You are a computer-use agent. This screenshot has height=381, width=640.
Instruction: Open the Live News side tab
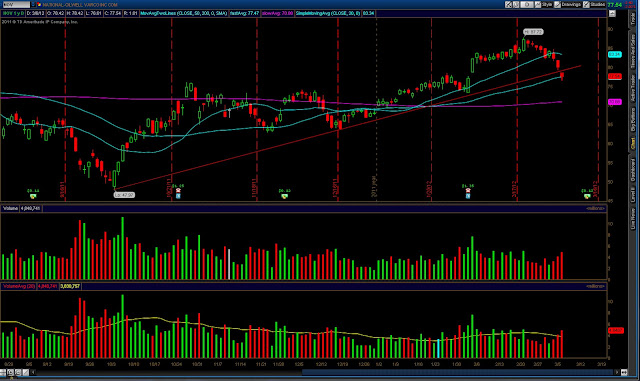pyautogui.click(x=633, y=218)
